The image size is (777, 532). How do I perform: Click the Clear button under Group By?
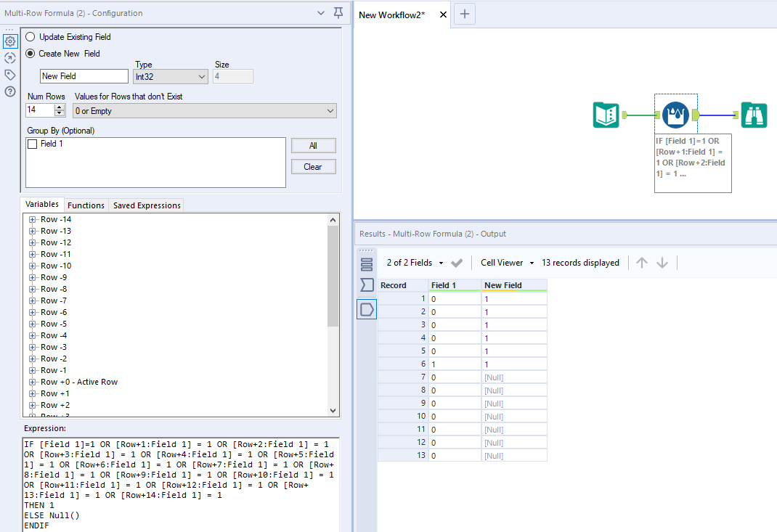[313, 166]
